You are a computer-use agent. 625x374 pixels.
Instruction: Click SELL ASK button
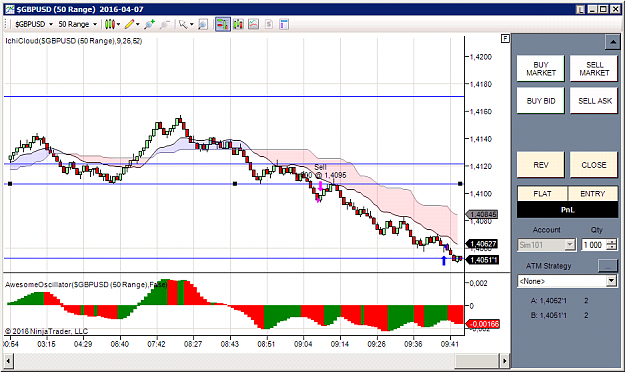coord(594,101)
